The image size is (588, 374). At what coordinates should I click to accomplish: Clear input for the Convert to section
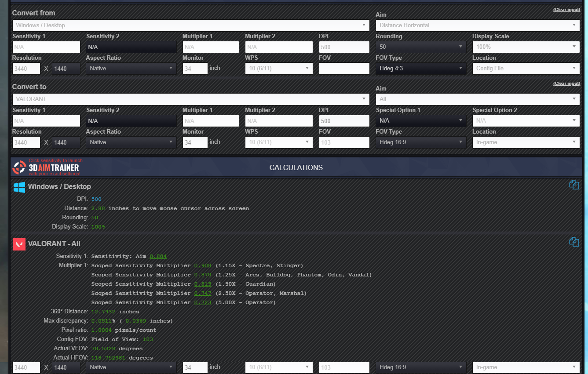pos(566,84)
